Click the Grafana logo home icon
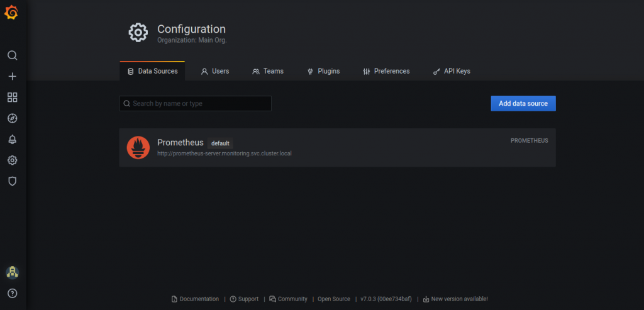This screenshot has width=644, height=310. (x=12, y=12)
